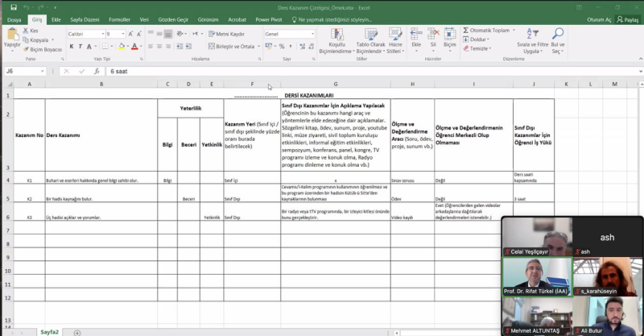Click the Kes (cut) scissors icon
The height and width of the screenshot is (336, 644).
[24, 30]
